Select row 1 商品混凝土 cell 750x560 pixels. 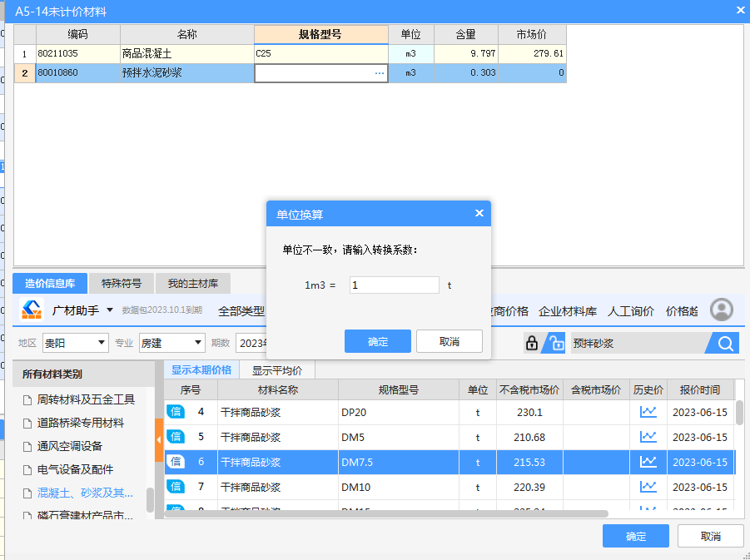coord(186,53)
